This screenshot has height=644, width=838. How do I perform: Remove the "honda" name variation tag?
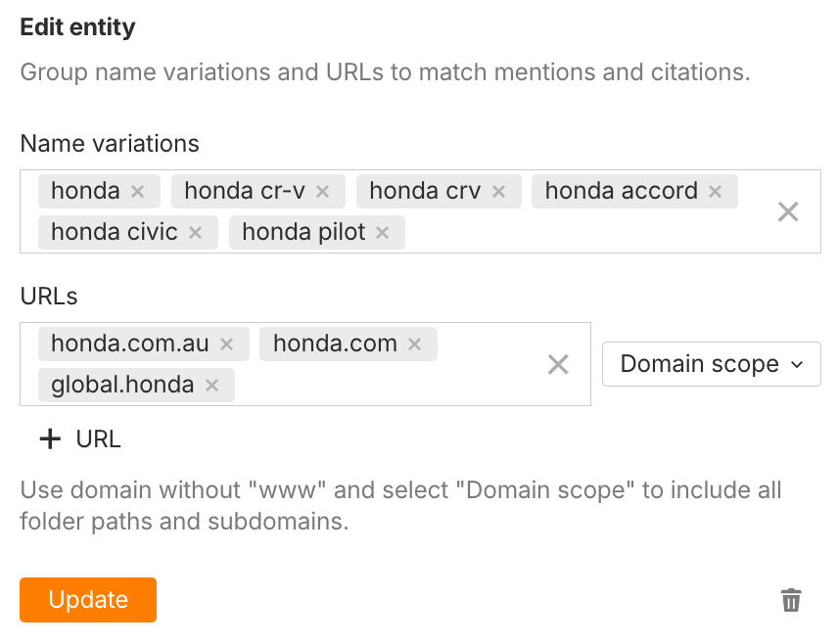pyautogui.click(x=138, y=191)
